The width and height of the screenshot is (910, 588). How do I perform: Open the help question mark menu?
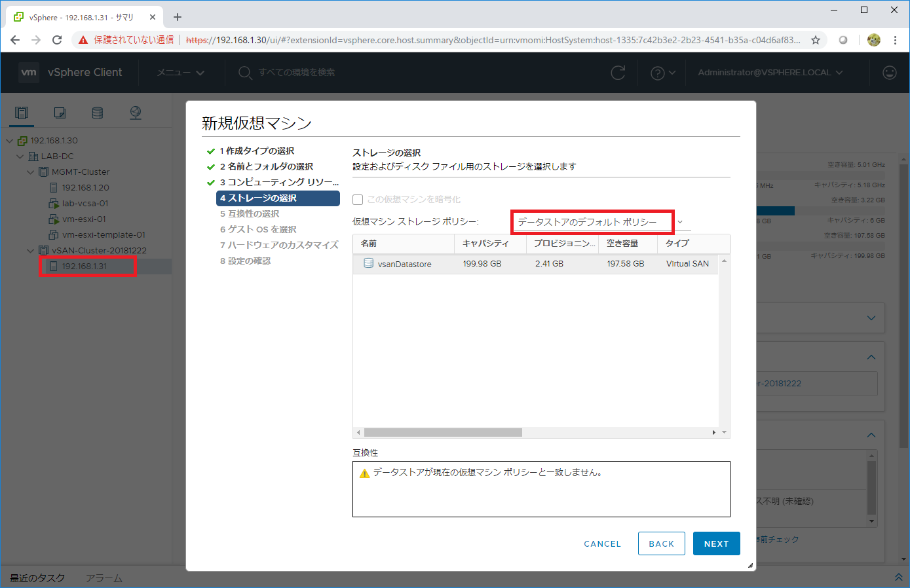point(662,73)
